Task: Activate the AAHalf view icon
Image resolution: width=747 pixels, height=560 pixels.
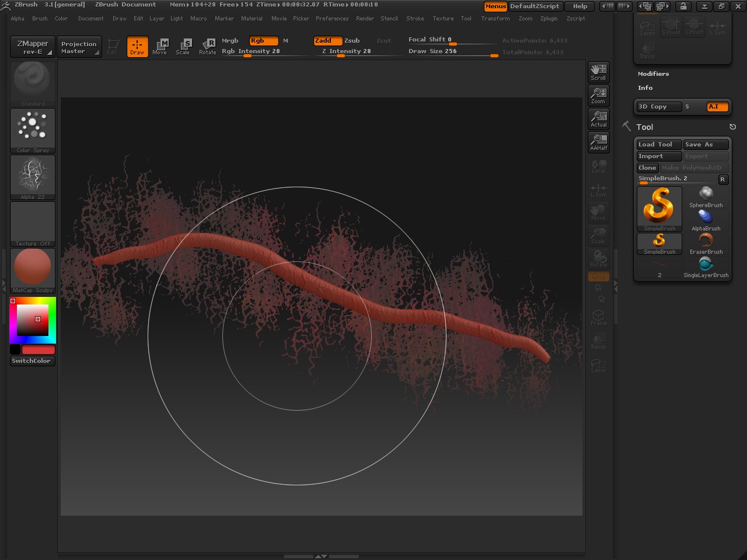Action: [x=598, y=142]
